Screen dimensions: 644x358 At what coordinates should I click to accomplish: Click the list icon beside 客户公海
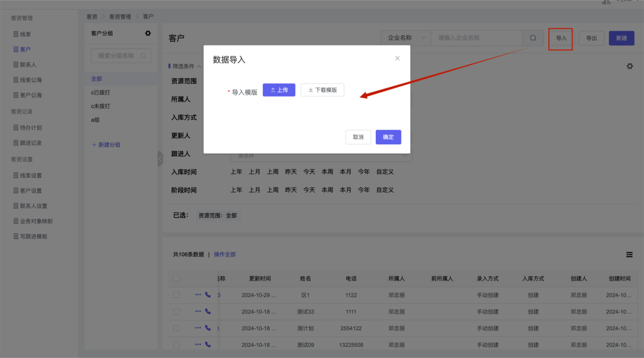(16, 95)
